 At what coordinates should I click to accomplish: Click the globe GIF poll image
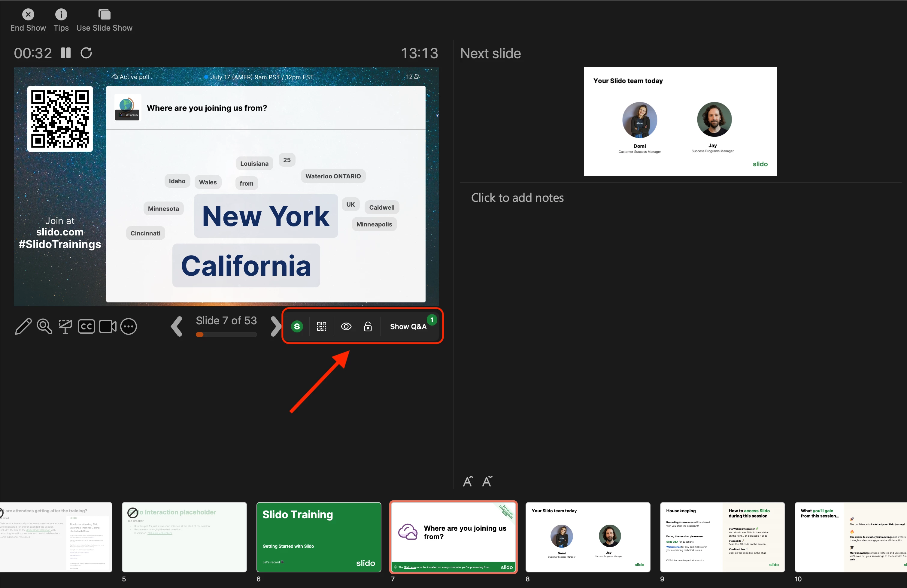128,108
